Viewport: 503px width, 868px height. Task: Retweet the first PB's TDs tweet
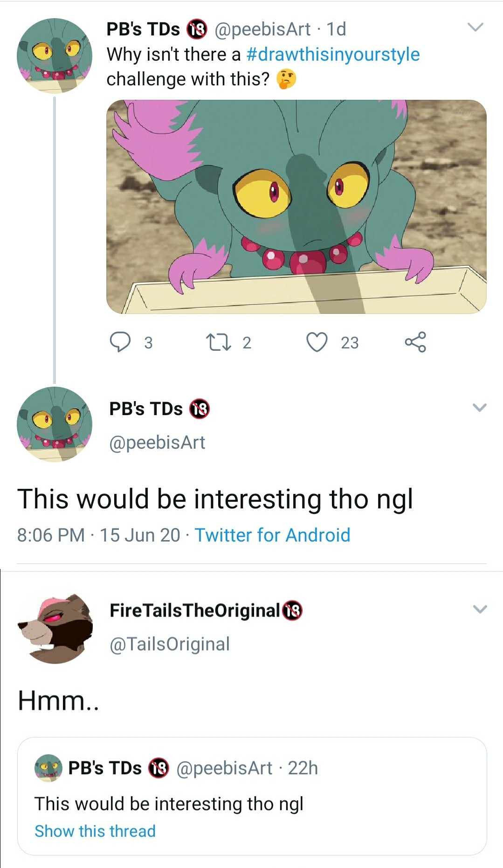(x=218, y=342)
